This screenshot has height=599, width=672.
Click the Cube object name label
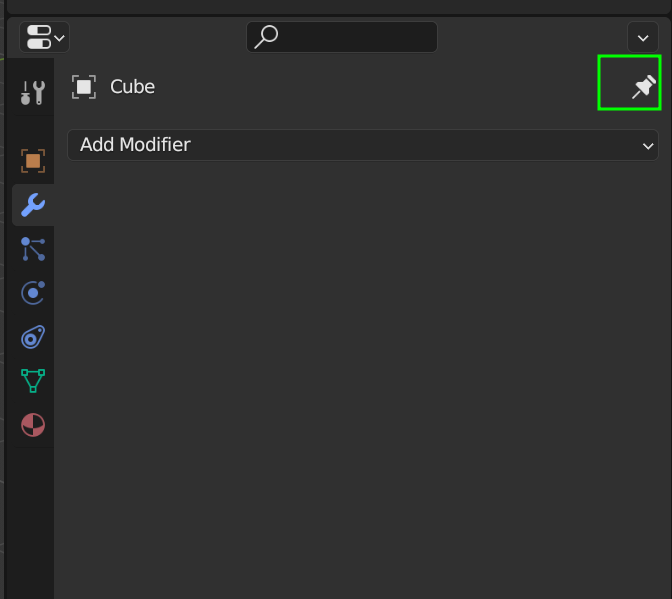pyautogui.click(x=132, y=87)
